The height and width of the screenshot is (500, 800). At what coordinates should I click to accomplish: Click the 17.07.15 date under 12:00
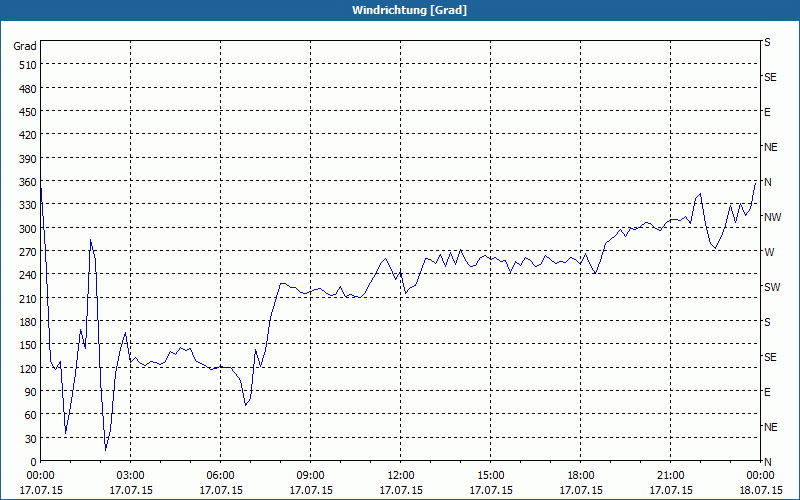pos(401,490)
